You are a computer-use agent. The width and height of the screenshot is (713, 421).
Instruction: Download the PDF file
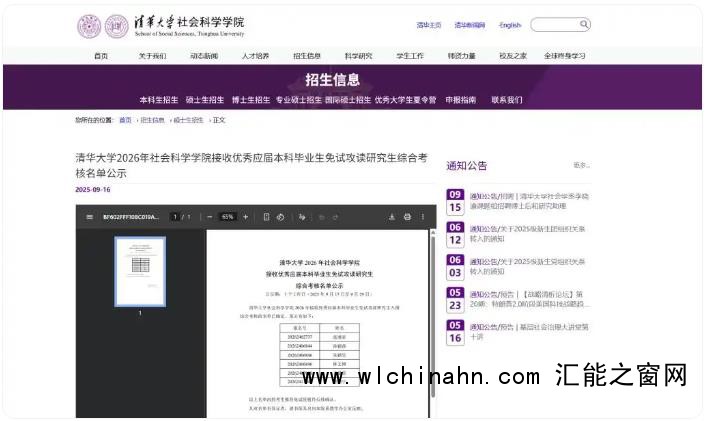point(392,217)
